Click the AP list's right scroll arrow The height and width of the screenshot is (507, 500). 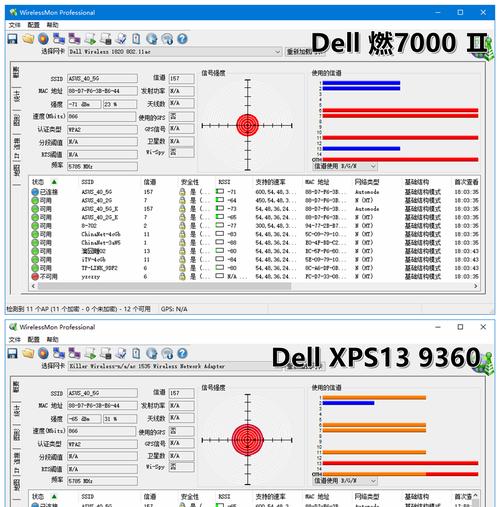476,286
